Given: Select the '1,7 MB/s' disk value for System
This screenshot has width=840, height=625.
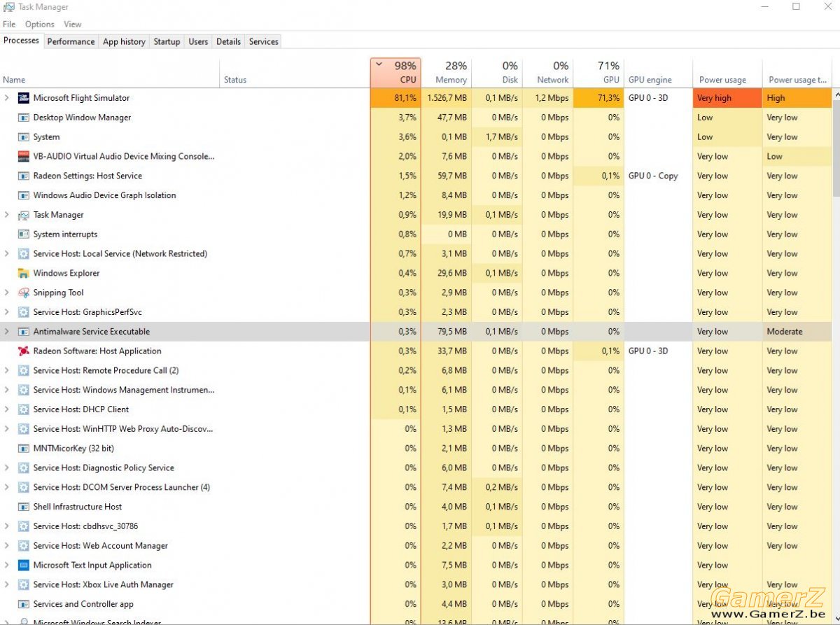Looking at the screenshot, I should [x=497, y=137].
